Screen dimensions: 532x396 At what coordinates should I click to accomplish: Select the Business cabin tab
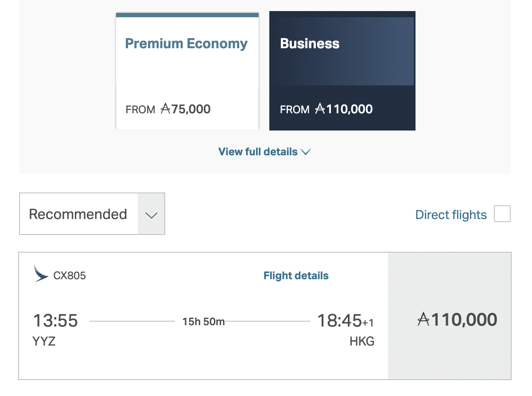tap(342, 71)
